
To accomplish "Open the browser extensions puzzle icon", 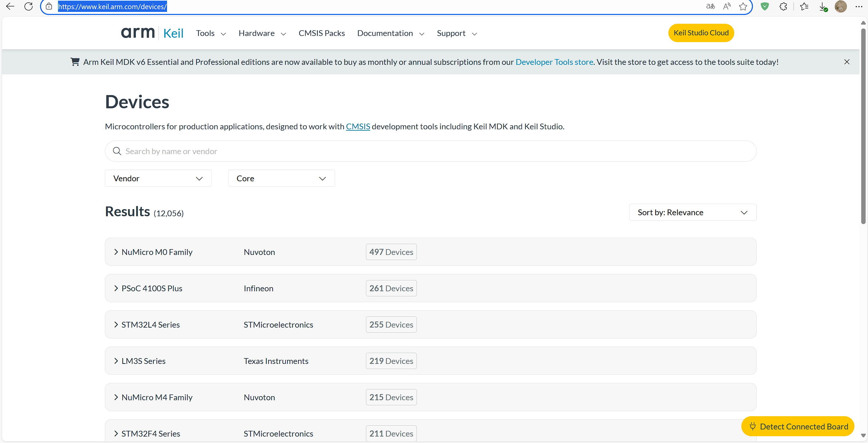I will pos(783,6).
